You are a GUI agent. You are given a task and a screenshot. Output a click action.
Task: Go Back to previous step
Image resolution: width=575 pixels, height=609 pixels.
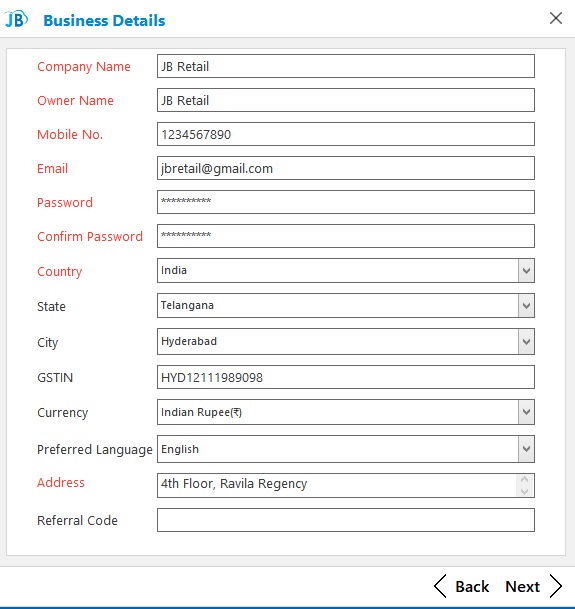coord(472,586)
